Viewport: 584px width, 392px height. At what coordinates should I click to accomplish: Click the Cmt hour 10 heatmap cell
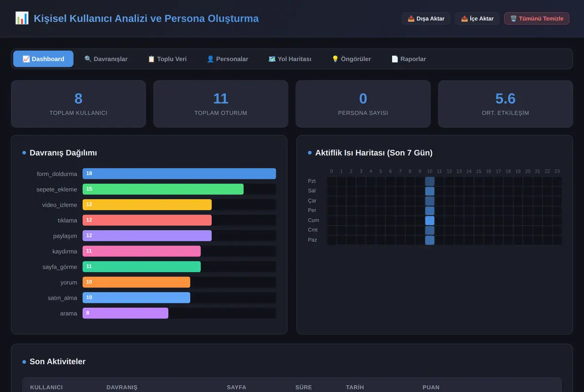pos(430,230)
